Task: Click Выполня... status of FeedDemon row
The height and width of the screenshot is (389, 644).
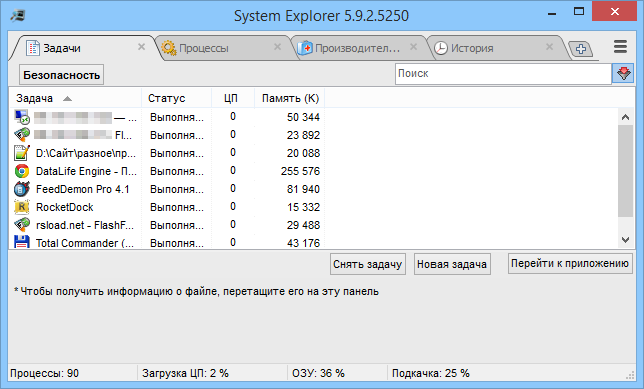Action: click(x=177, y=189)
